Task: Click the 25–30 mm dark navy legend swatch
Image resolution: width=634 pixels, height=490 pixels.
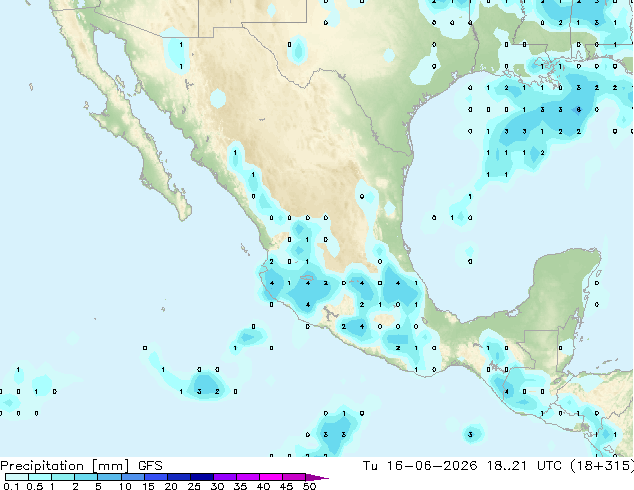Action: (201, 477)
